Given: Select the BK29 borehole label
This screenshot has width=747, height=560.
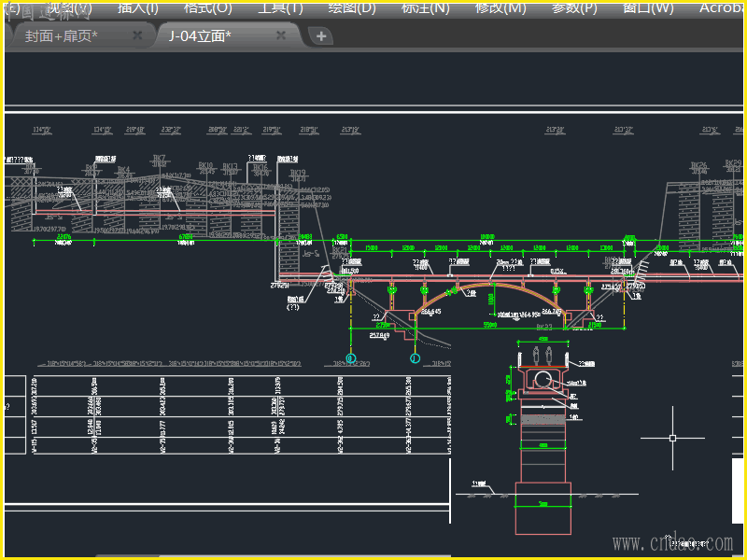Looking at the screenshot, I should tap(733, 162).
